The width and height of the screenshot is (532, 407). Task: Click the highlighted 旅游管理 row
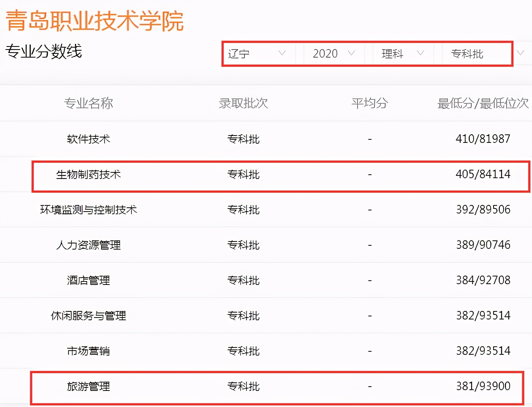pyautogui.click(x=88, y=387)
